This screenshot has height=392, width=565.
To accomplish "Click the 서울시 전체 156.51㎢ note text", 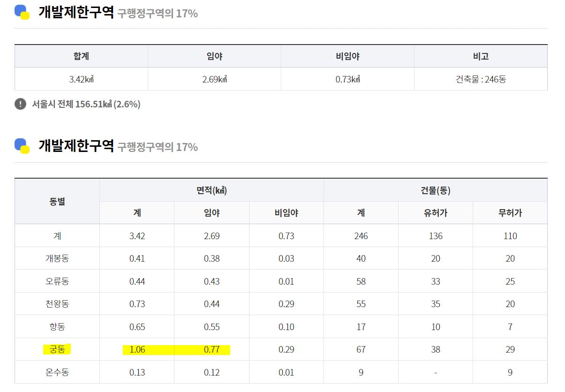I will point(86,104).
